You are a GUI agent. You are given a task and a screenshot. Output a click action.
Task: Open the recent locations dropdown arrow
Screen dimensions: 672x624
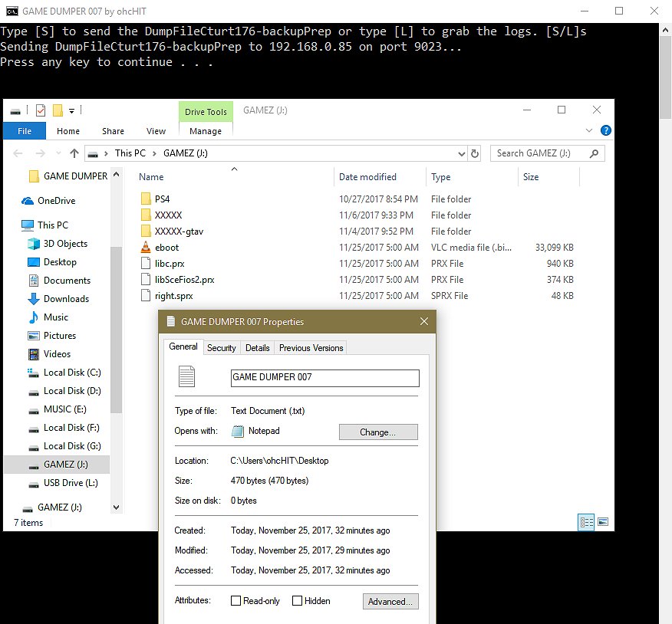(x=58, y=153)
